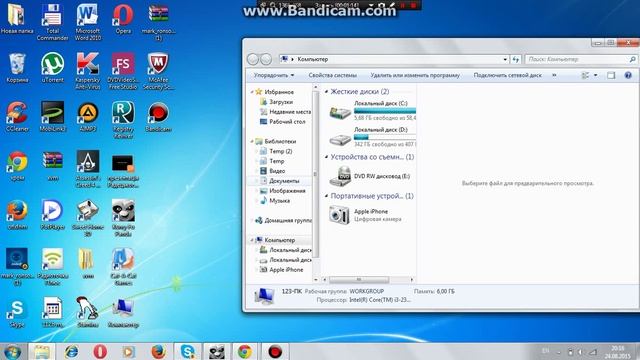Select the DVD RW дисковод (E:)
Viewport: 640px width, 360px height.
pyautogui.click(x=369, y=176)
